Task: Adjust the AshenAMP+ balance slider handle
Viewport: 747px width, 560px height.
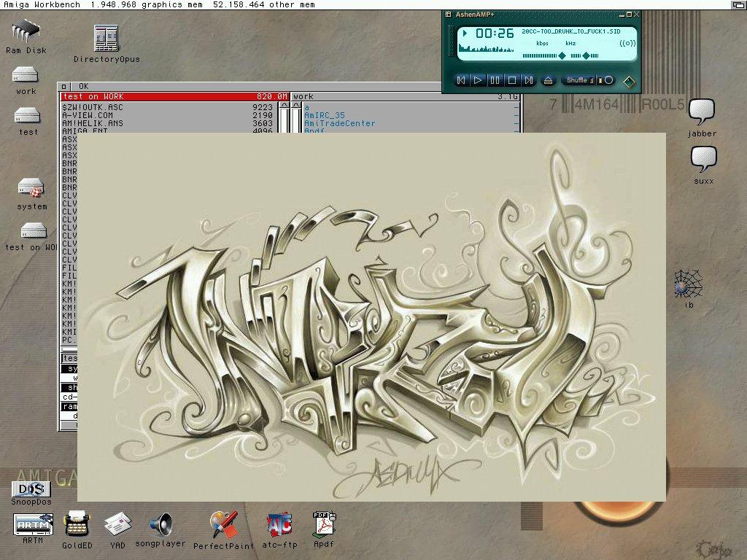Action: (585, 55)
